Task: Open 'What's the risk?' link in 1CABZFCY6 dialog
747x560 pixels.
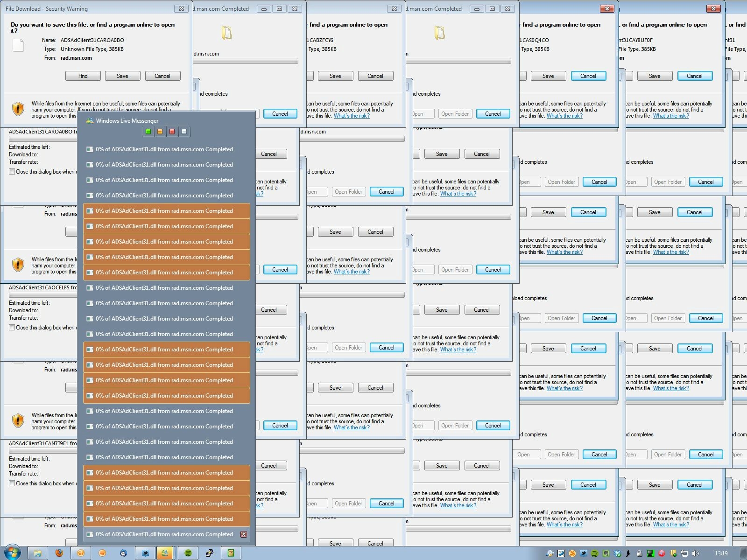Action: tap(352, 116)
